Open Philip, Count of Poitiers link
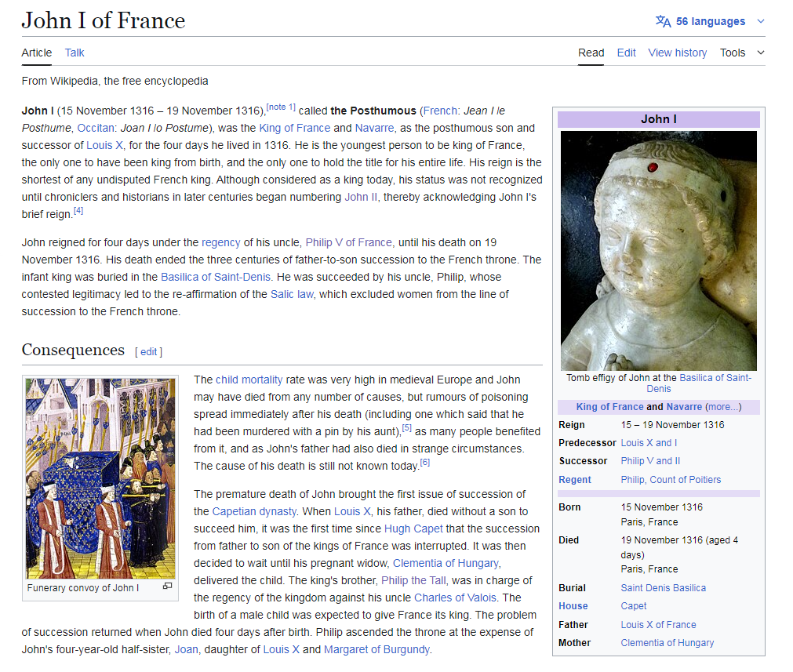793x672 pixels. 671,479
